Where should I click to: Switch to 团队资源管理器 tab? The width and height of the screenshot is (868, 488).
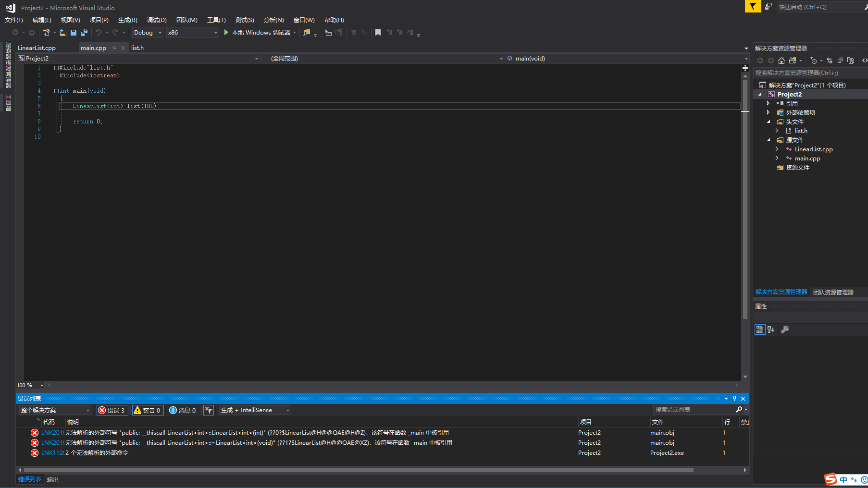[833, 292]
